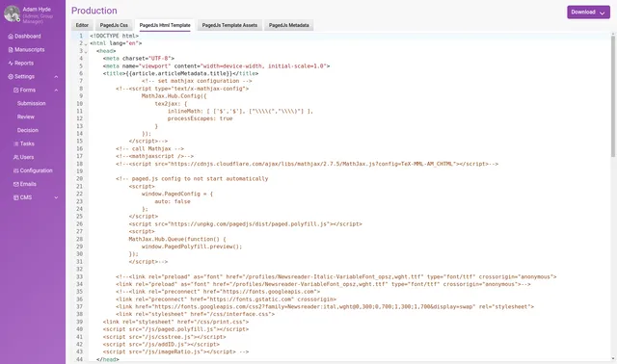Click the title tag on line 6
The image size is (617, 364).
[180, 73]
